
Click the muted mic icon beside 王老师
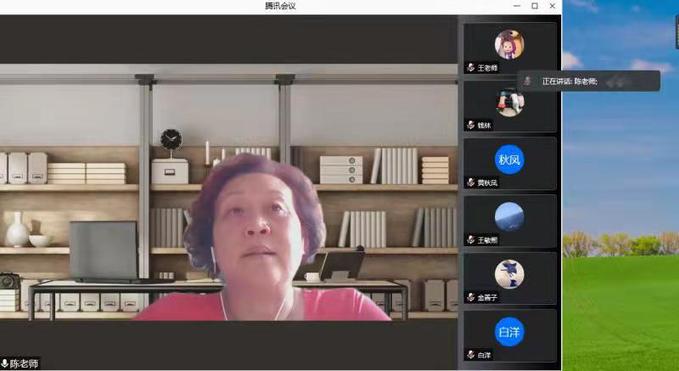(x=471, y=68)
